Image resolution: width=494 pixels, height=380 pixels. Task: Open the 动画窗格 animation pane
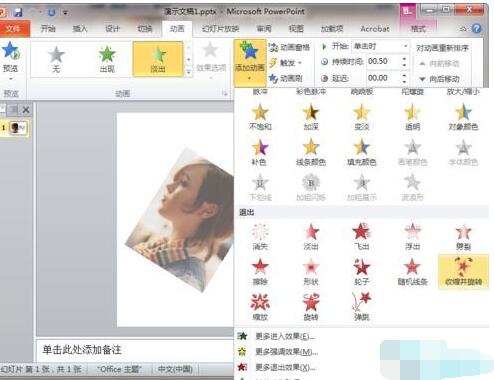tap(289, 47)
